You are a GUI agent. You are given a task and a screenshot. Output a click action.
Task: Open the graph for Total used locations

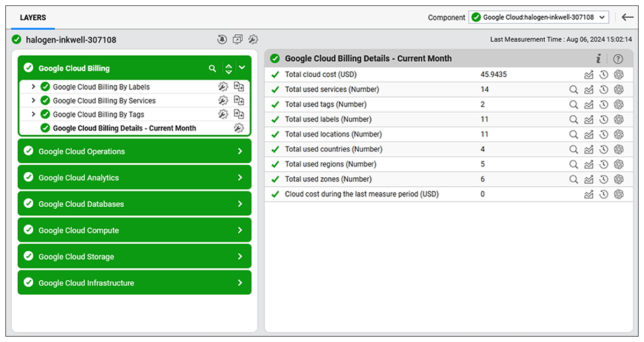point(589,134)
